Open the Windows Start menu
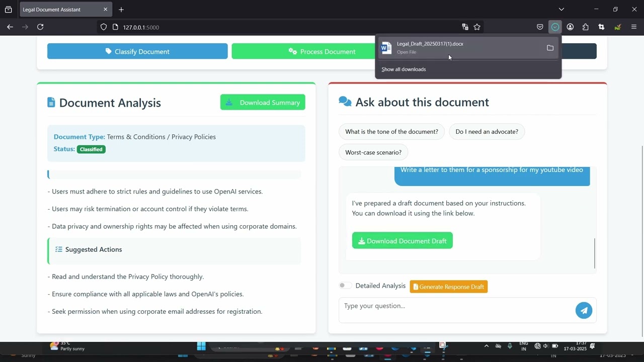Screen dimensions: 644x362 201,346
